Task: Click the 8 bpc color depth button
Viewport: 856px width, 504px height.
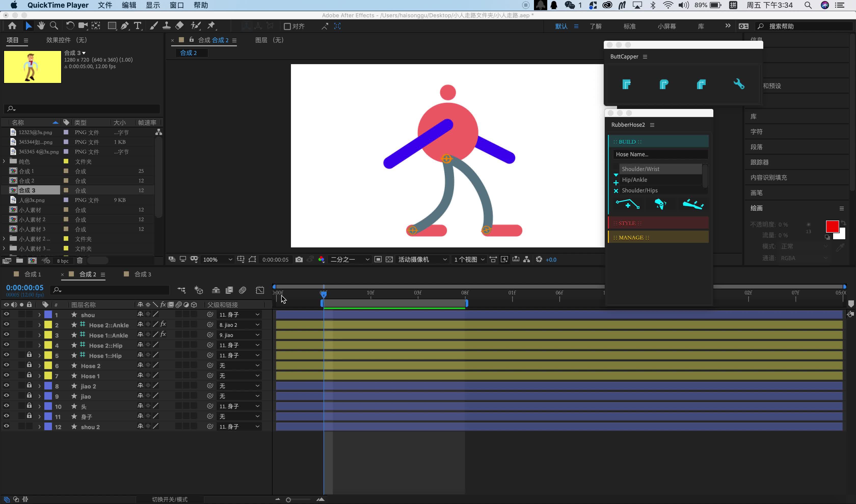Action: click(x=62, y=261)
